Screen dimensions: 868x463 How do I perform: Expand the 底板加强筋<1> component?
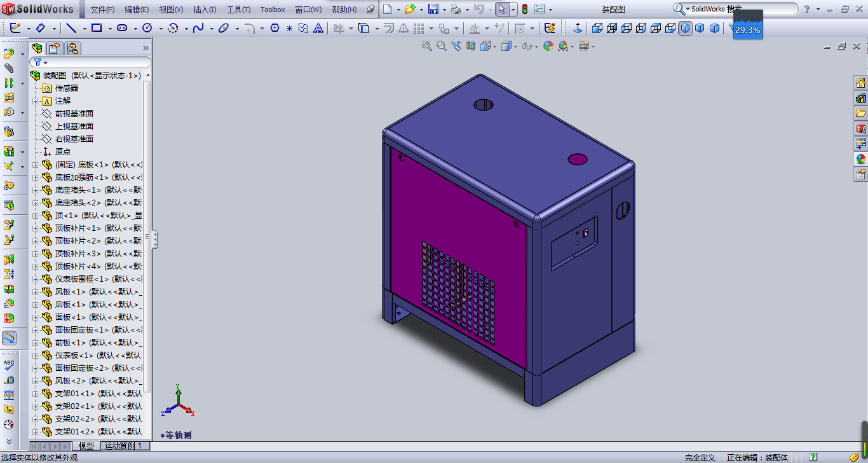(36, 177)
